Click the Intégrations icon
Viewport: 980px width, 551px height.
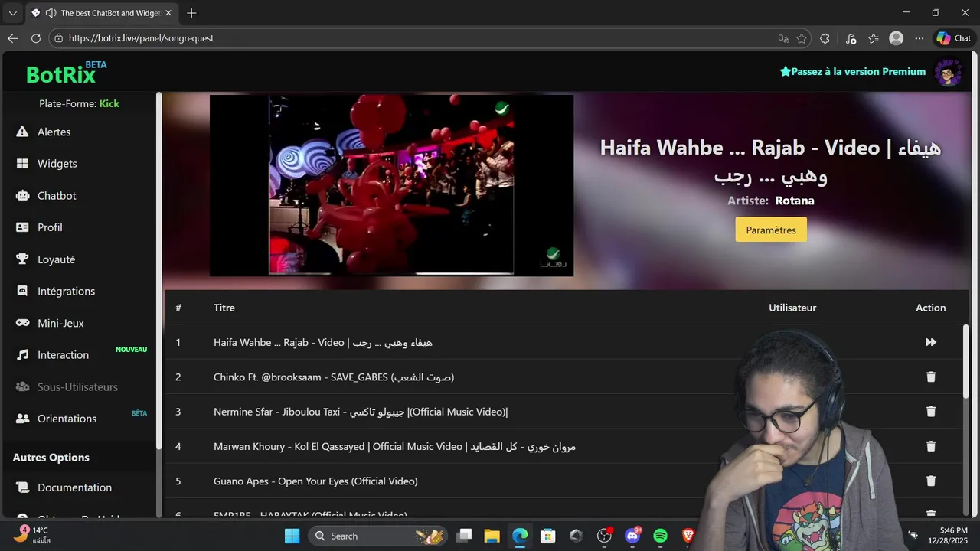coord(22,291)
